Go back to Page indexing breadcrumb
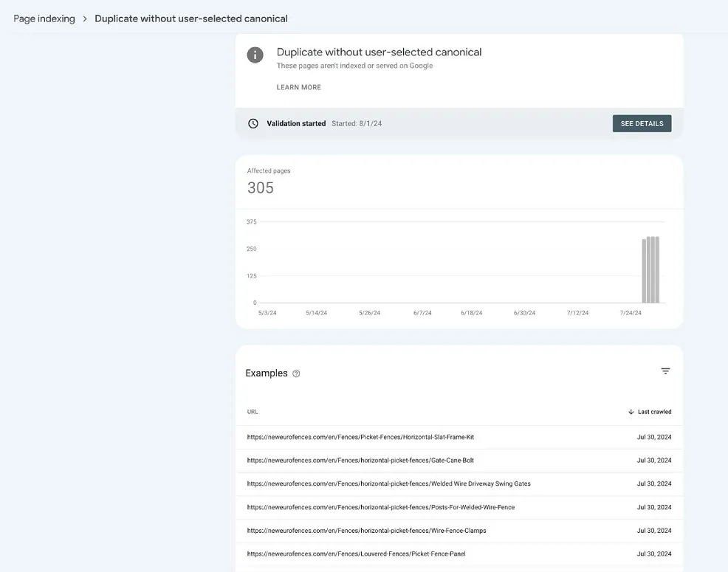The width and height of the screenshot is (728, 572). pos(44,18)
